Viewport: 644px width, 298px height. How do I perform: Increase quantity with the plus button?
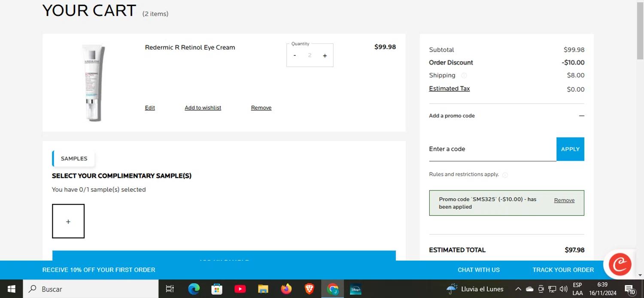point(325,55)
